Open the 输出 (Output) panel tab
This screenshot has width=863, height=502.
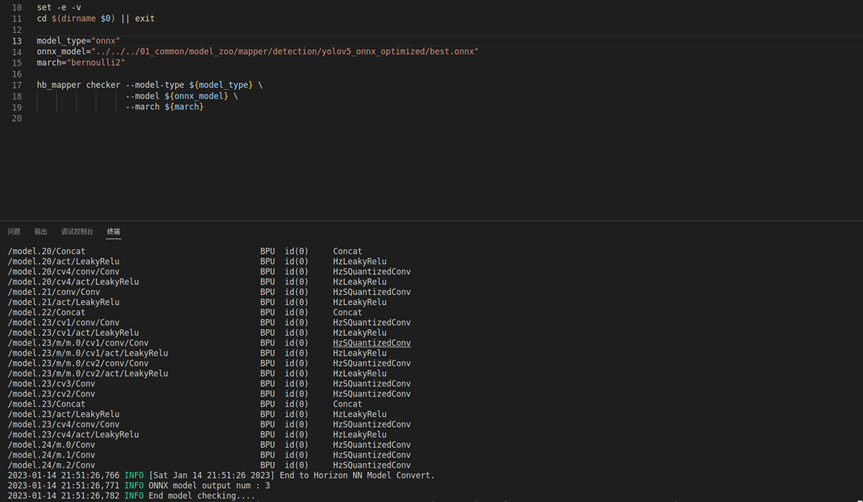[x=41, y=231]
